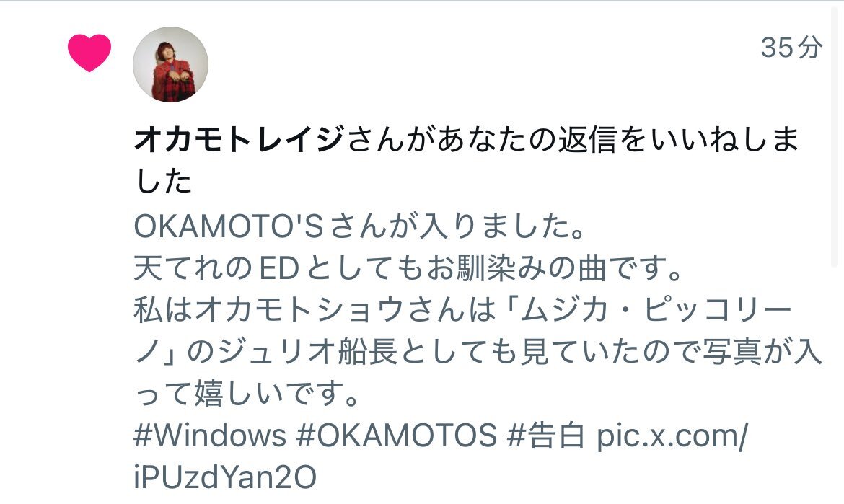Image resolution: width=844 pixels, height=504 pixels.
Task: Open the #Windows hashtag
Action: [210, 435]
